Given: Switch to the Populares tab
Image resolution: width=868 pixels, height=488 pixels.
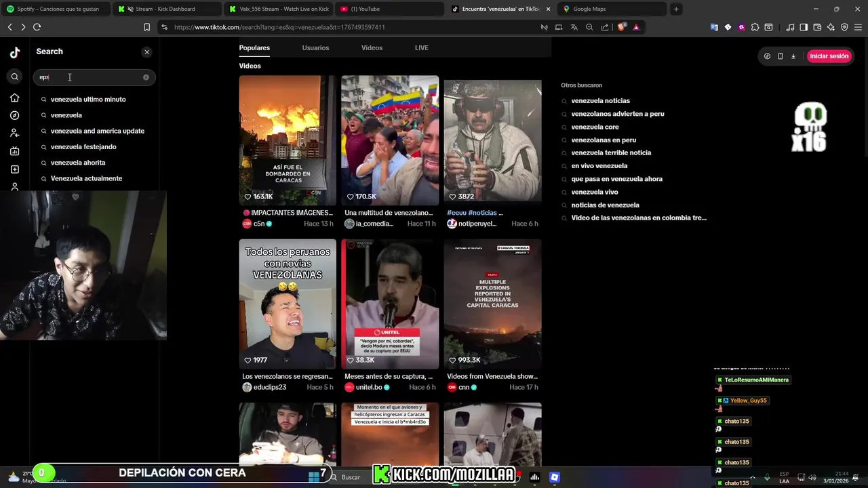Looking at the screenshot, I should tap(254, 47).
